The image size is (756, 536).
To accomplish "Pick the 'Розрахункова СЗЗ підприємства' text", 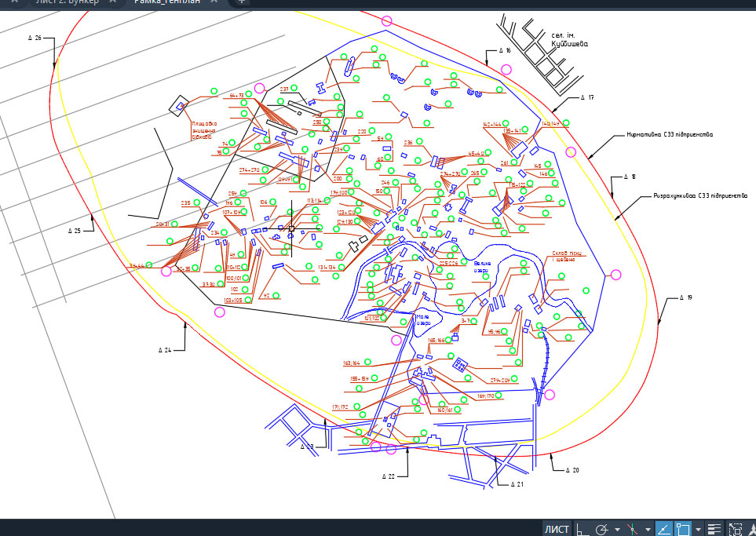I will 700,196.
